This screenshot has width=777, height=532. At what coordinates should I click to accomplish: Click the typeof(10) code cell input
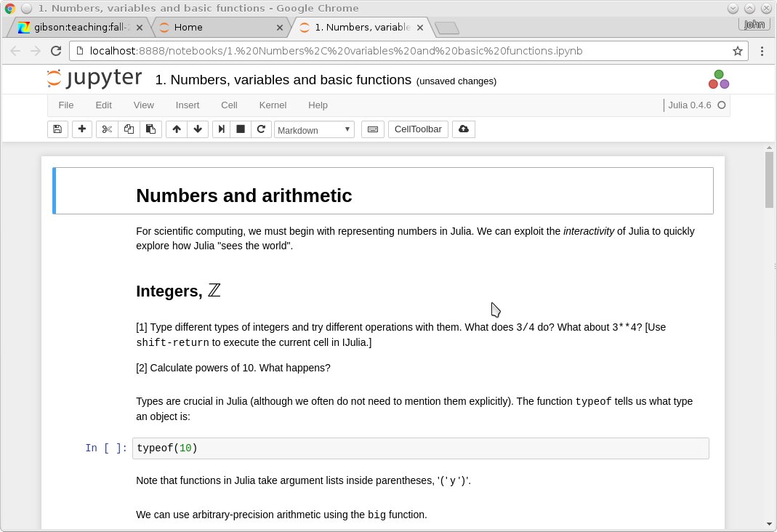(420, 448)
